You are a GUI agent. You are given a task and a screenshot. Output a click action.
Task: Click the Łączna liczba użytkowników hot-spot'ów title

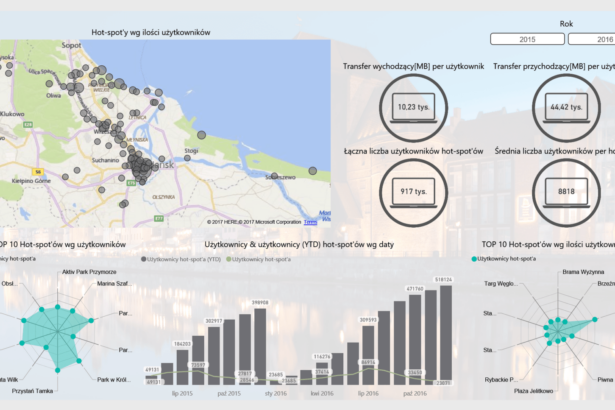[413, 151]
